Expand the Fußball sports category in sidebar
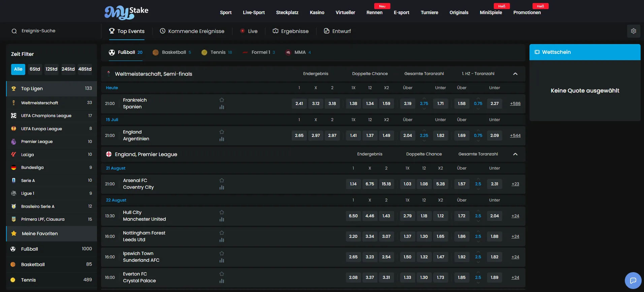The width and height of the screenshot is (644, 292). (52, 249)
